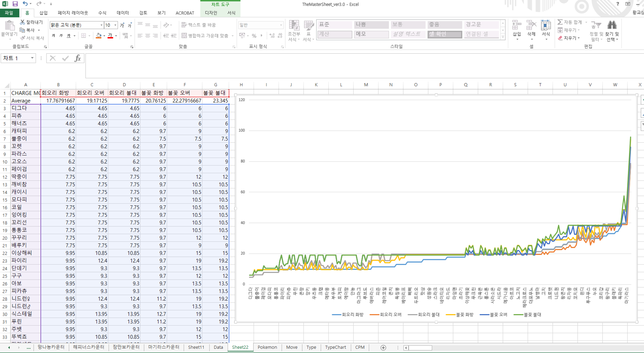Open the font name dropdown (맑은 고딕)

[x=101, y=25]
